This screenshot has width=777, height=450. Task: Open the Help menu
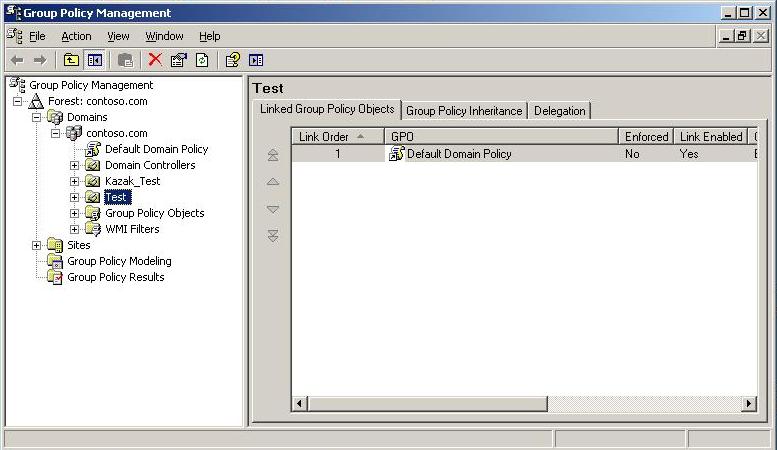pyautogui.click(x=210, y=36)
